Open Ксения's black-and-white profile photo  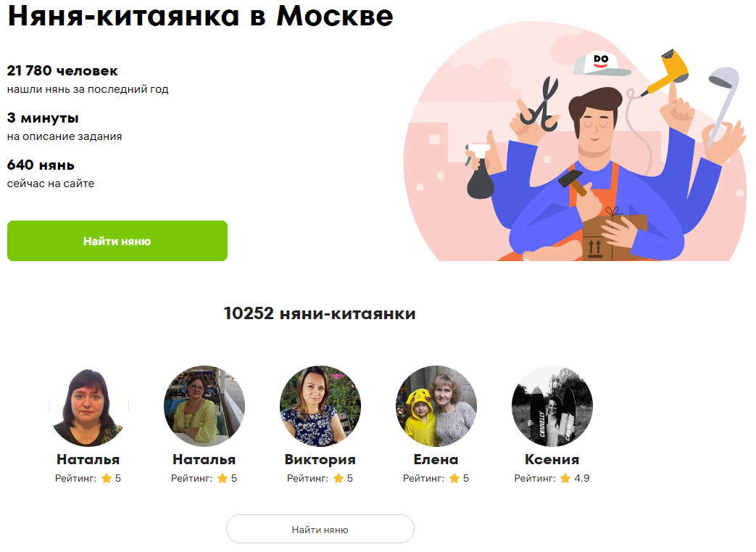point(552,405)
